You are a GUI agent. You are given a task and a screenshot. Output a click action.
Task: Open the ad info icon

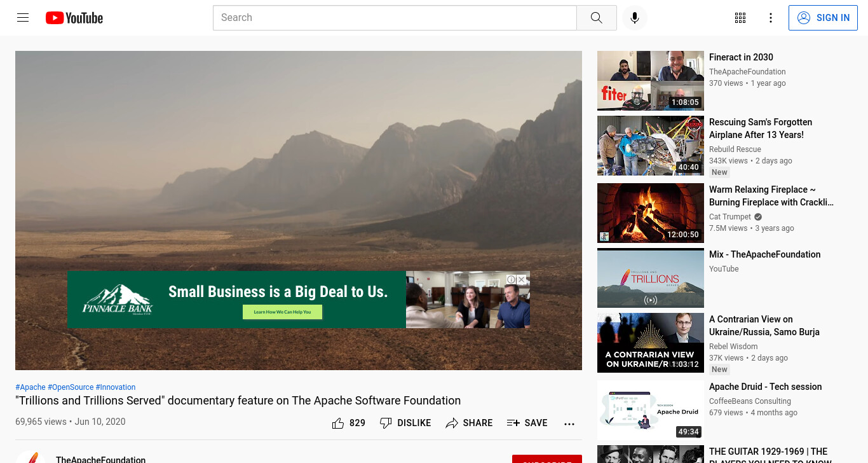point(511,279)
